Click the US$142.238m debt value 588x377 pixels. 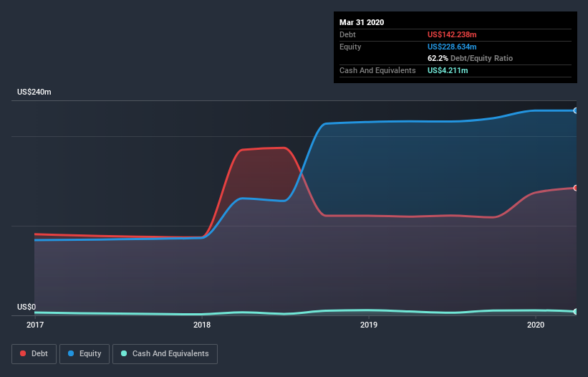(452, 34)
